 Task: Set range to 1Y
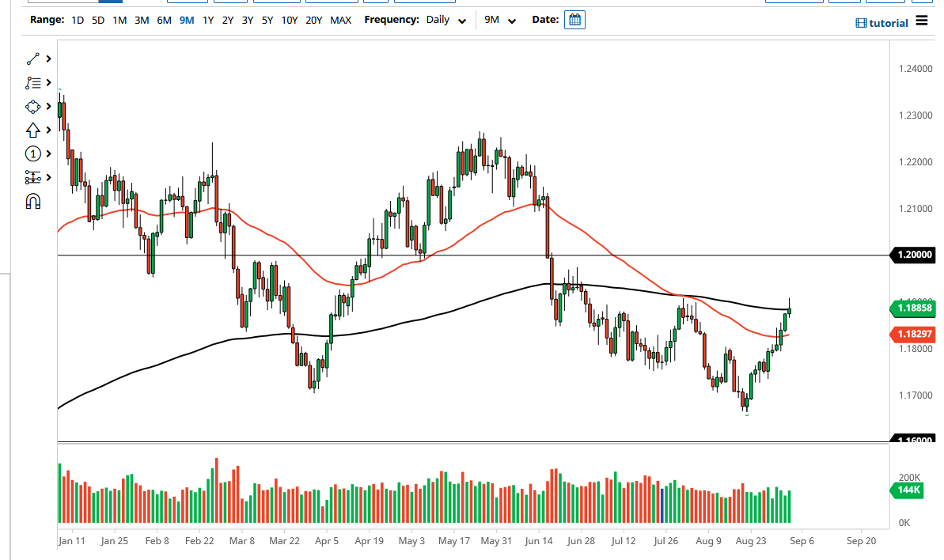(x=207, y=20)
